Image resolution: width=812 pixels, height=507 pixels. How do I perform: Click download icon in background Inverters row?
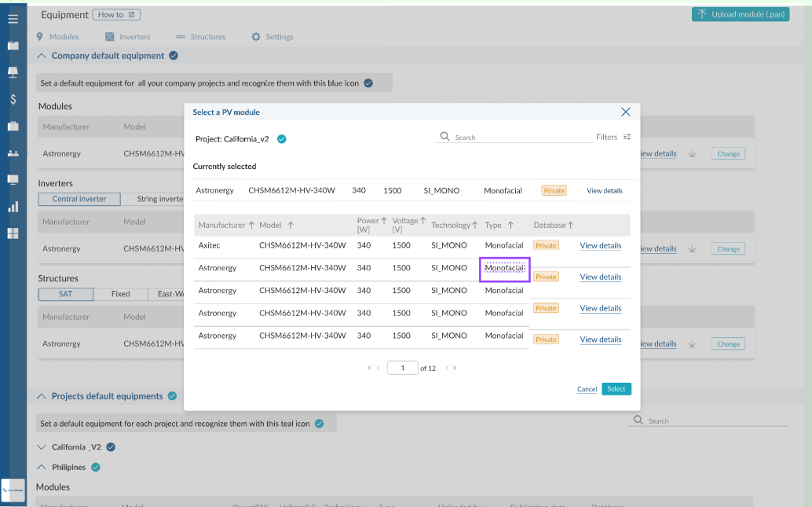point(693,249)
